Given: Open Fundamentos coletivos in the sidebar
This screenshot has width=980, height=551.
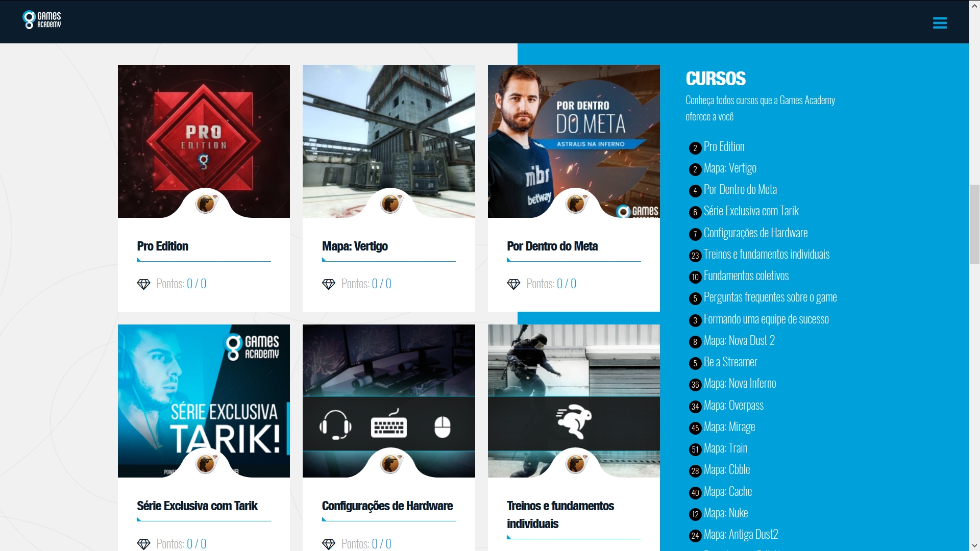Looking at the screenshot, I should click(746, 276).
